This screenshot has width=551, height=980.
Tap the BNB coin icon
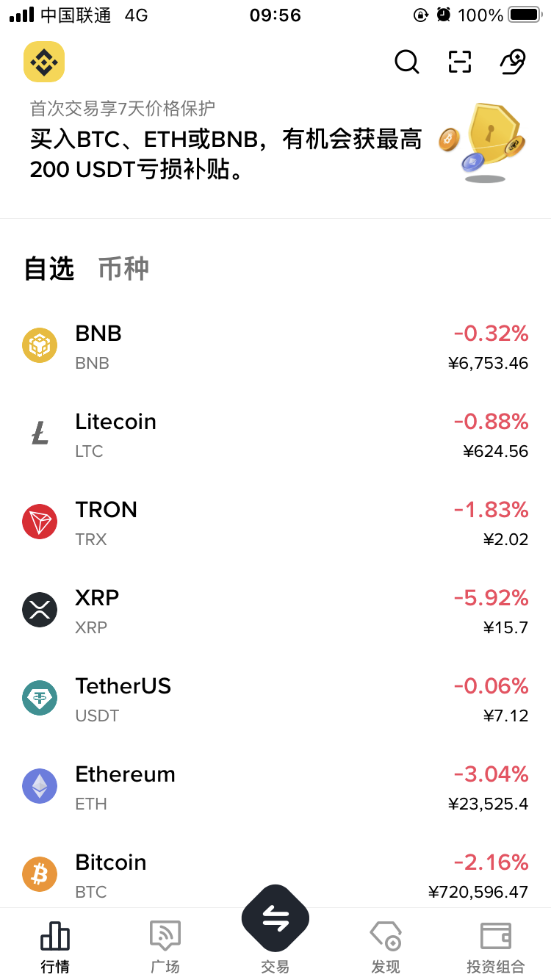click(x=40, y=345)
